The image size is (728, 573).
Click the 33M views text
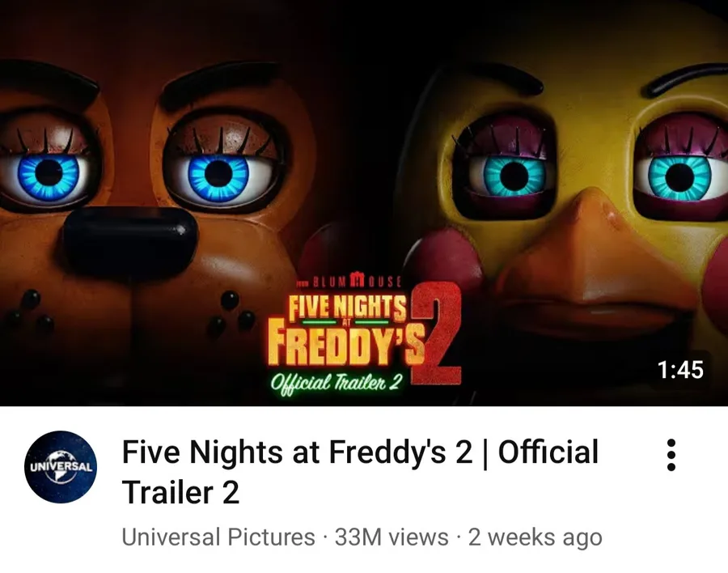(x=392, y=537)
